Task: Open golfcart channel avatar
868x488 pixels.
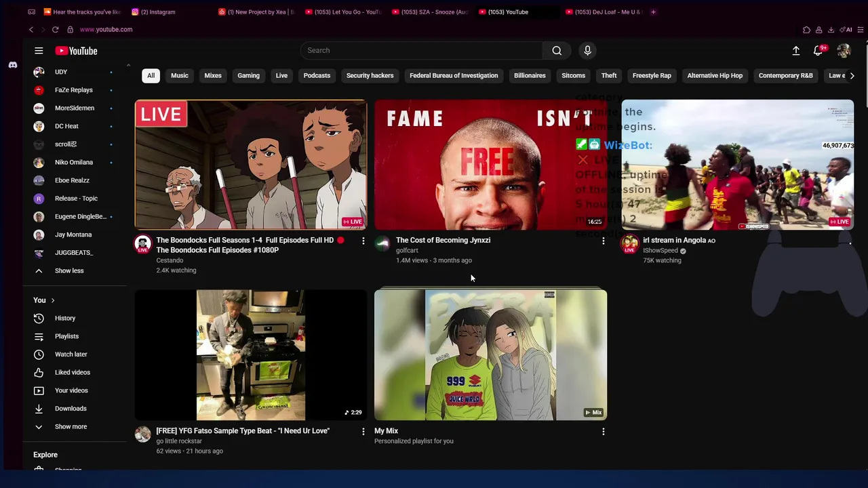Action: (382, 244)
